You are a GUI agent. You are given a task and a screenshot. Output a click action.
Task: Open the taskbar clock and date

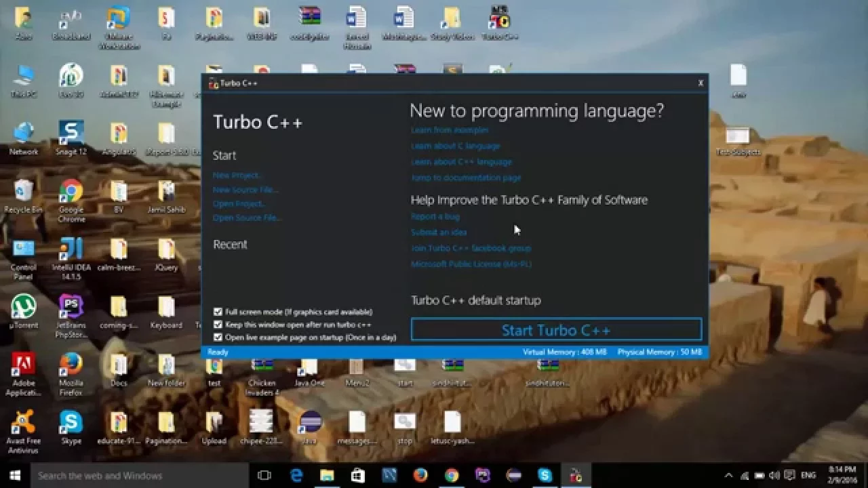(x=842, y=476)
